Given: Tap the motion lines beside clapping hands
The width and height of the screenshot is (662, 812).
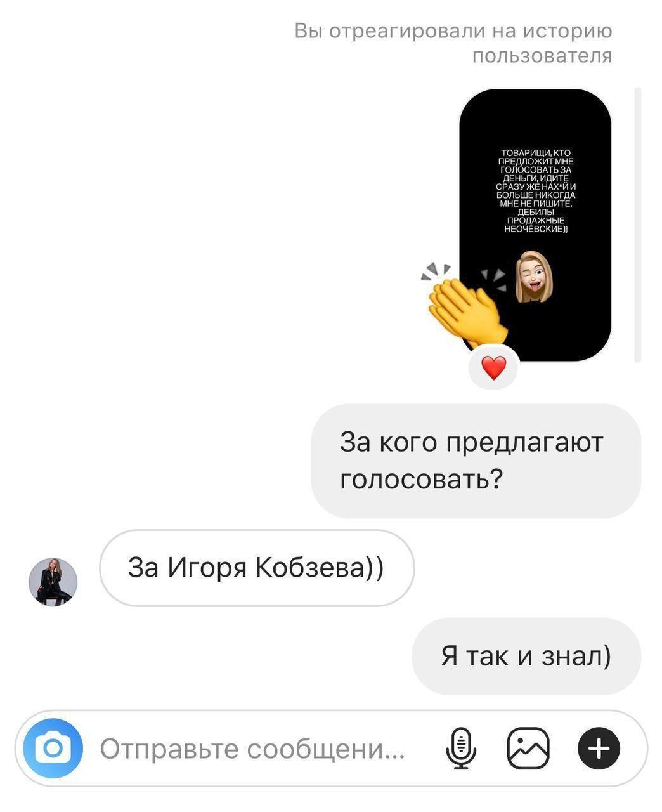Looking at the screenshot, I should [x=436, y=272].
